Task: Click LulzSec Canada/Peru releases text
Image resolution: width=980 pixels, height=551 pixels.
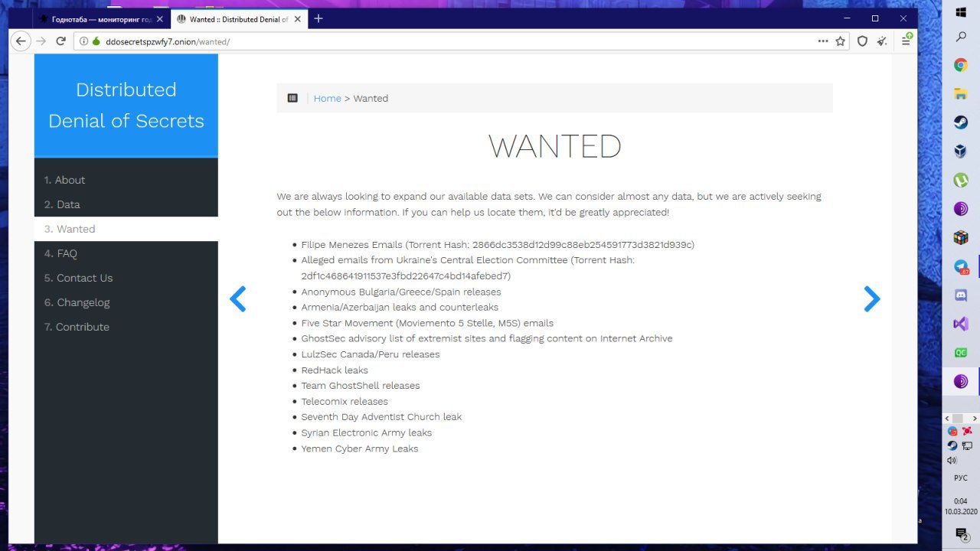Action: click(x=371, y=354)
